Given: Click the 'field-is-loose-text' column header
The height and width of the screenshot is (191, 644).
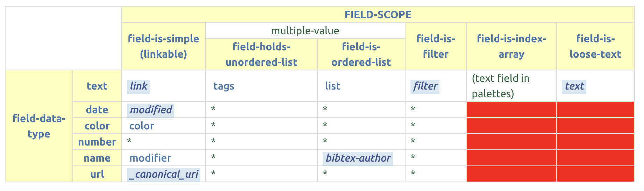Looking at the screenshot, I should tap(595, 46).
